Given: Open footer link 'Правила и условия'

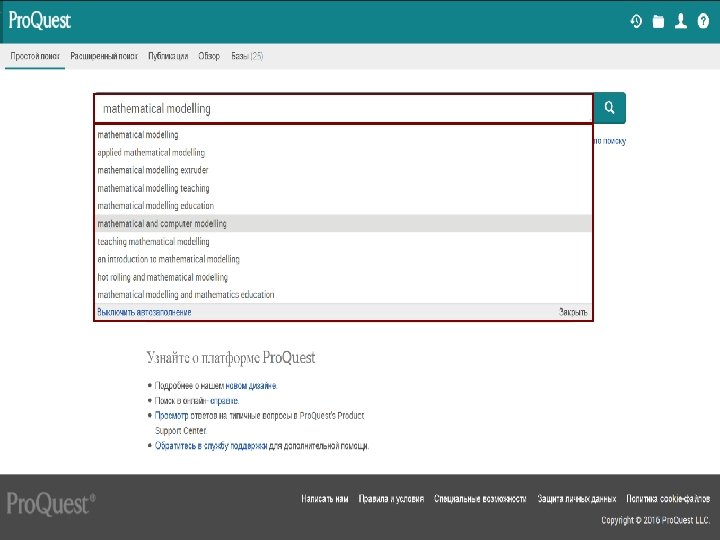Looking at the screenshot, I should (x=391, y=499).
